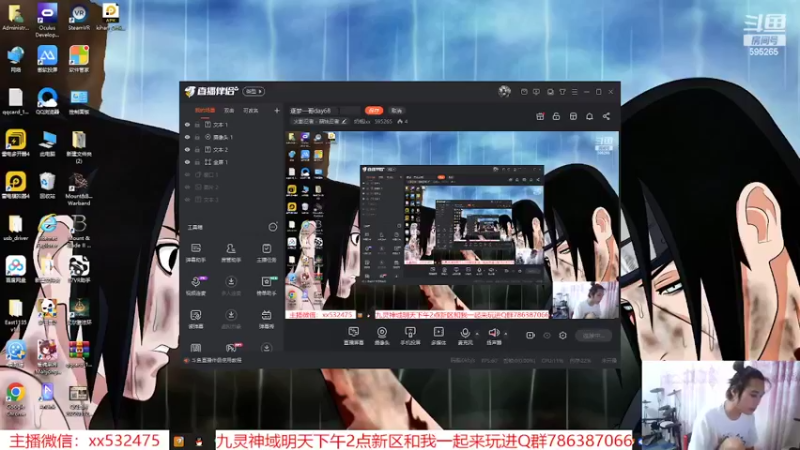The image size is (800, 450).
Task: Click the 取消 button beside the title
Action: pyautogui.click(x=396, y=110)
